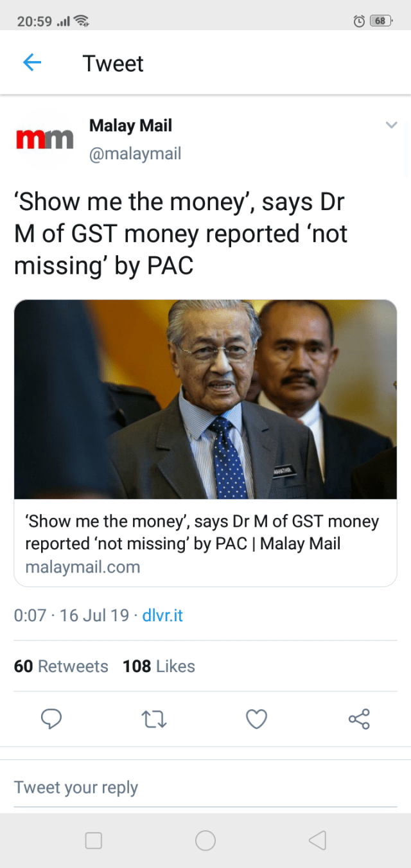Like the tweet with heart icon
Screen dimensions: 411x868
tap(256, 719)
